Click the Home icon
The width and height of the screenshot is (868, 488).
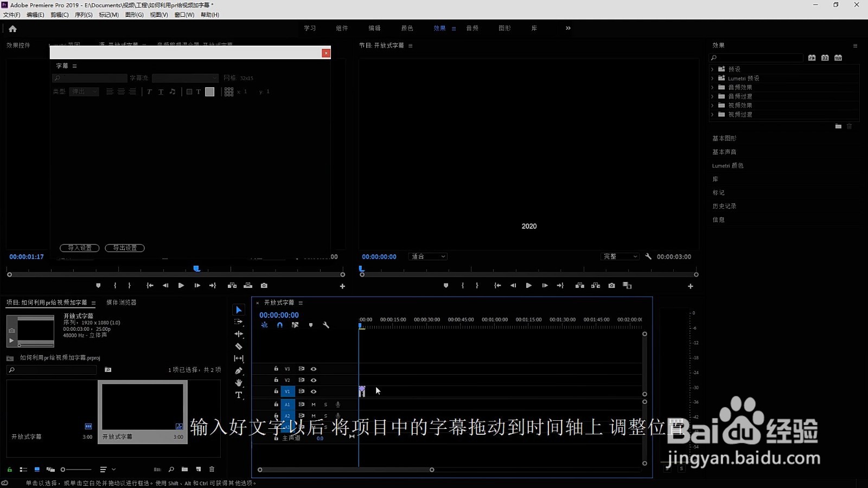click(12, 29)
